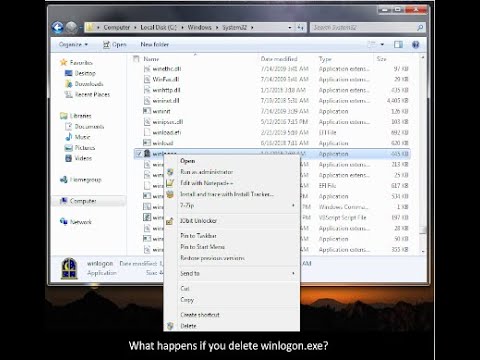Viewport: 480px width, 360px height.
Task: Open Desktop in the navigation pane
Action: [85, 73]
